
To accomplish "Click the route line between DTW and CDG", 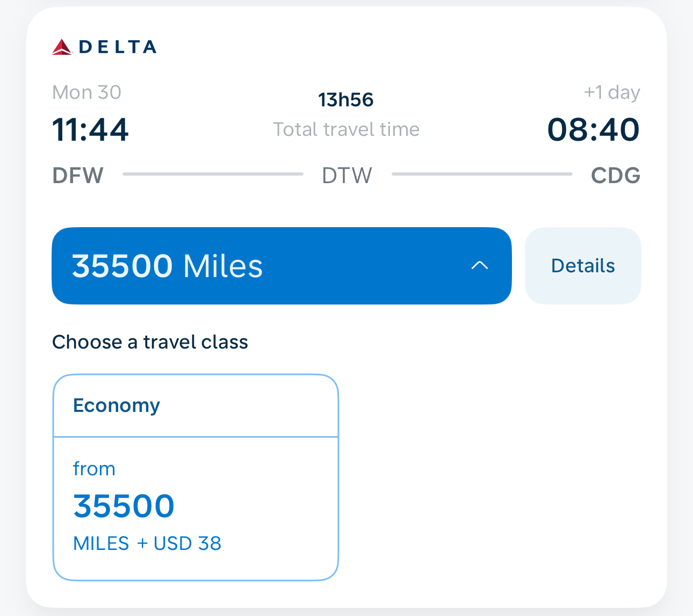I will (482, 174).
